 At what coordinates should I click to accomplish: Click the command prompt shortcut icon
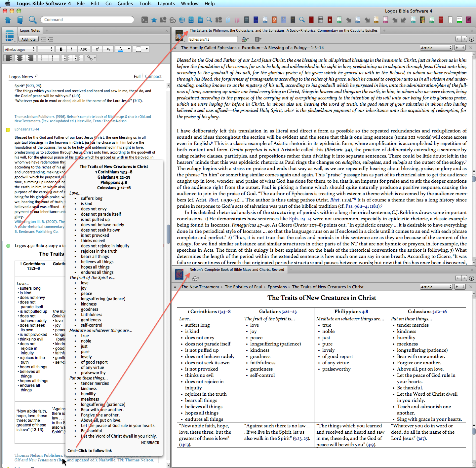click(x=145, y=20)
